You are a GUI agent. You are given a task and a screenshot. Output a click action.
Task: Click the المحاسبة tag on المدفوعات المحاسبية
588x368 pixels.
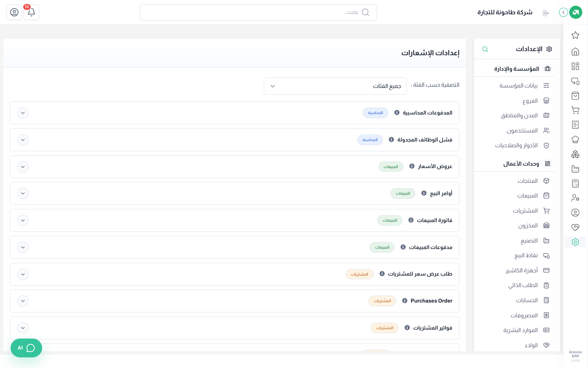pos(375,113)
